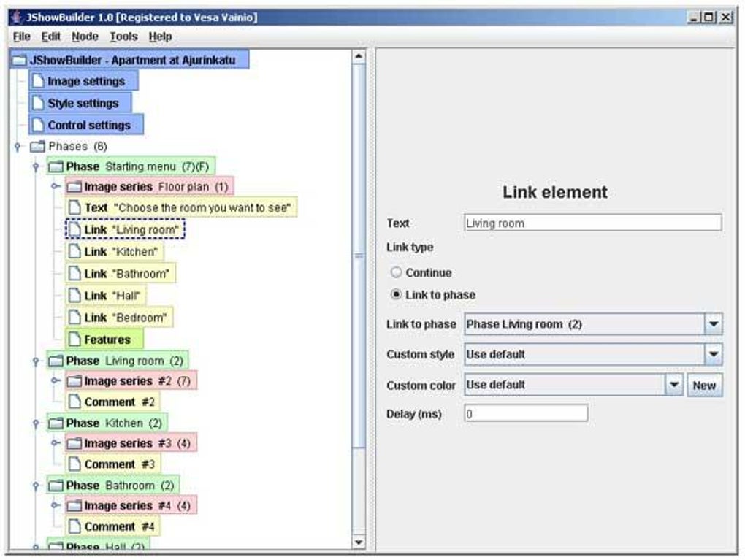The image size is (745, 560).
Task: Collapse the Phase Living room node
Action: click(36, 361)
